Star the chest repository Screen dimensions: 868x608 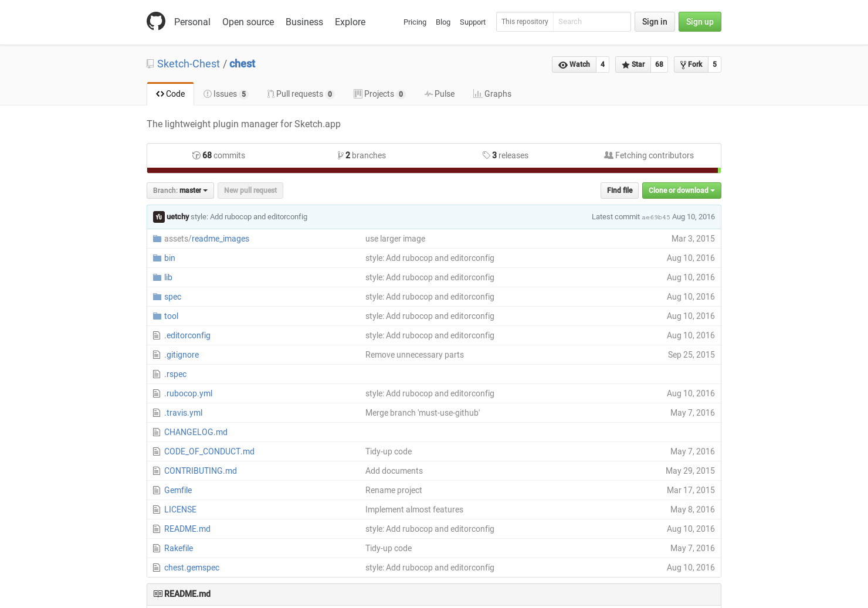click(x=633, y=64)
